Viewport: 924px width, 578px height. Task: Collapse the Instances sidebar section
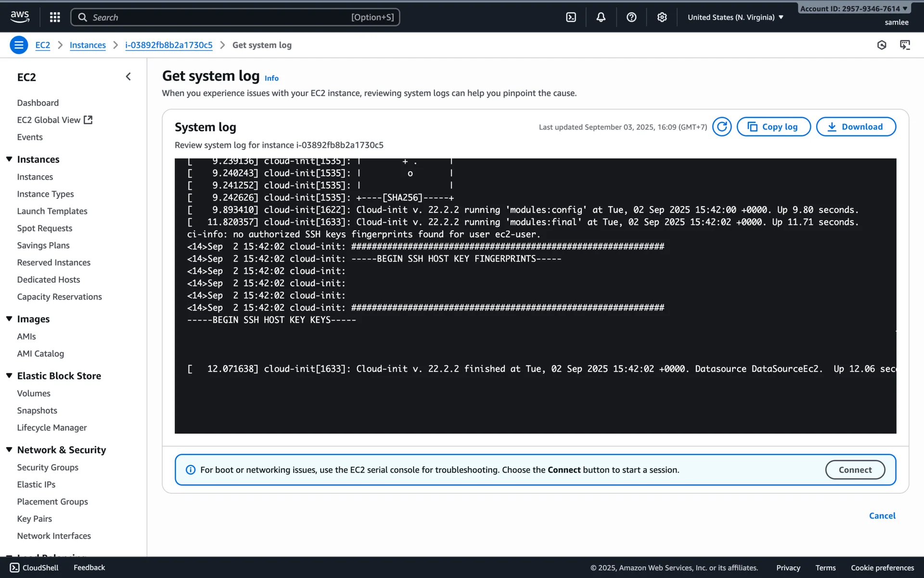pos(9,159)
